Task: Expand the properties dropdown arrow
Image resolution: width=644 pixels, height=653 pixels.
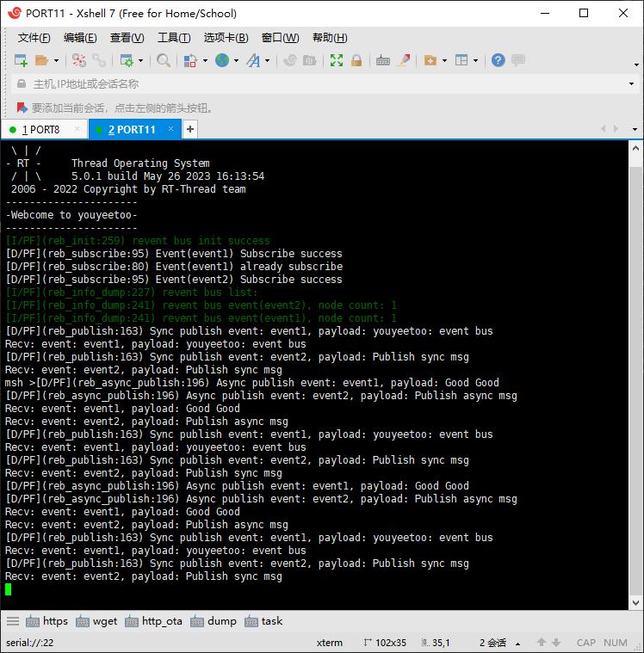Action: tap(141, 61)
